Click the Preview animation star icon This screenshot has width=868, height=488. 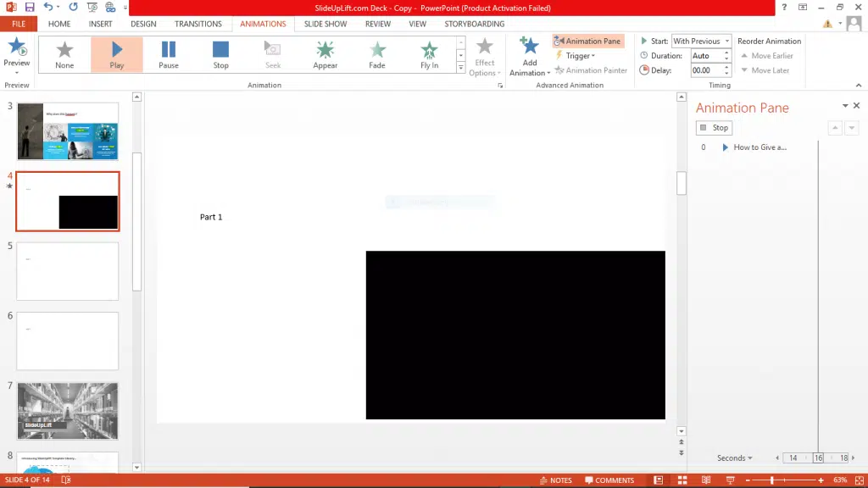pyautogui.click(x=16, y=47)
